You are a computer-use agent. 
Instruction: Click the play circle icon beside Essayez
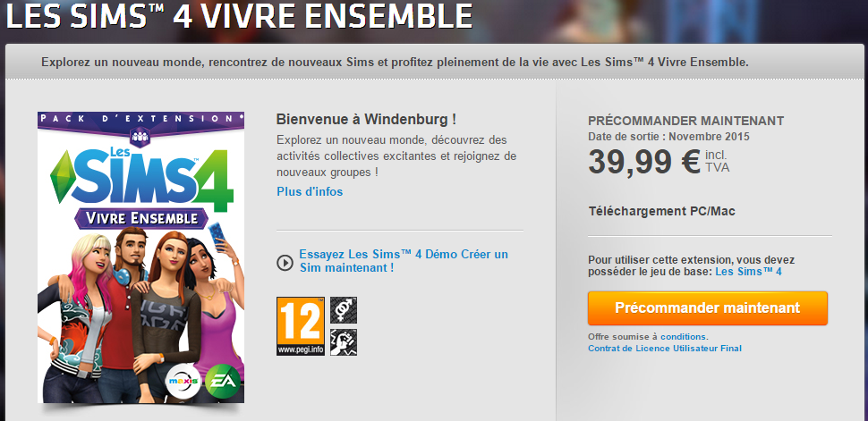click(285, 262)
